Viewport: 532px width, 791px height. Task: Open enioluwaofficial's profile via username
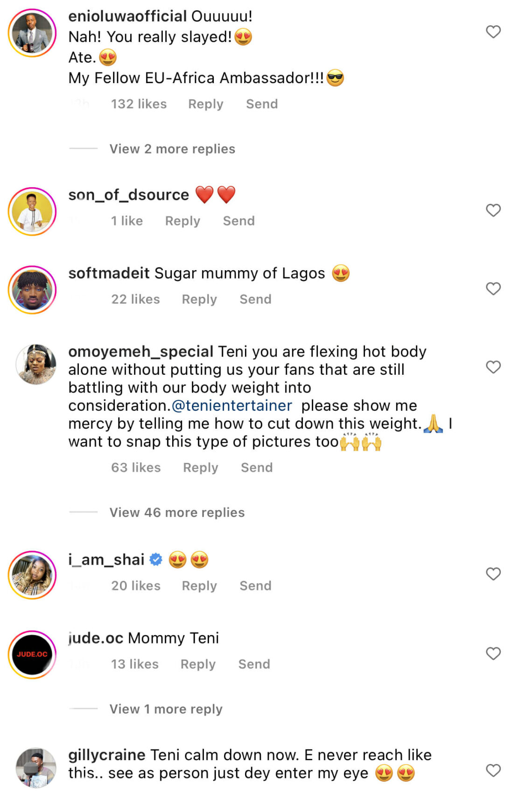point(126,15)
